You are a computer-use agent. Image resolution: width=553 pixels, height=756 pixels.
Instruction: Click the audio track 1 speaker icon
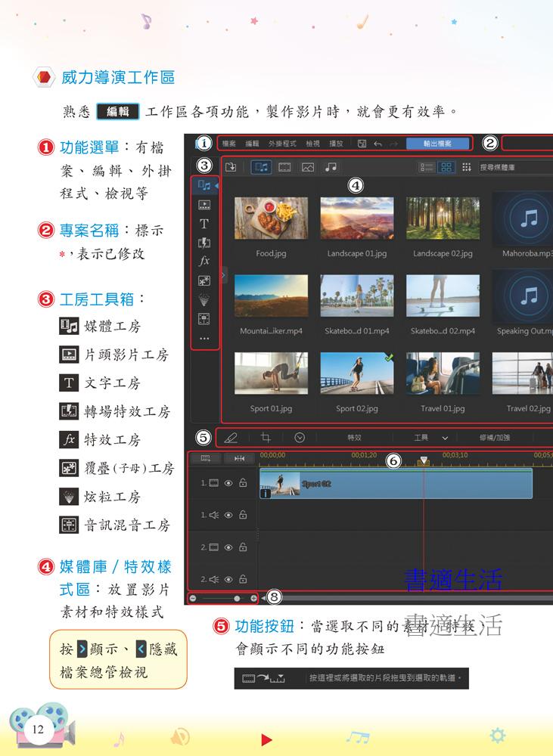[214, 515]
